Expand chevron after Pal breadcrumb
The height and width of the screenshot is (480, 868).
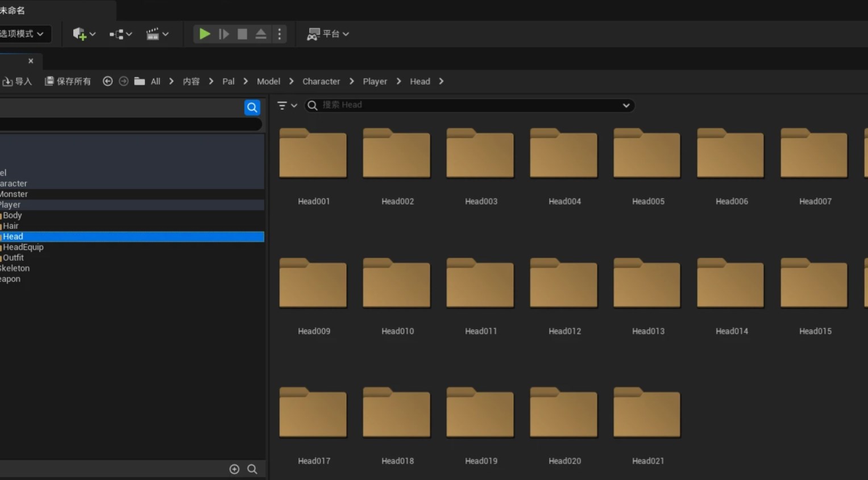[x=246, y=81]
